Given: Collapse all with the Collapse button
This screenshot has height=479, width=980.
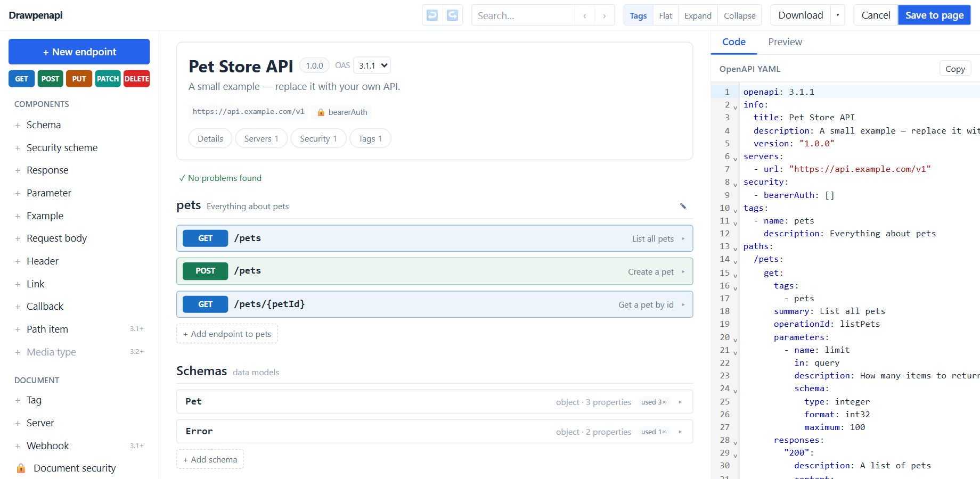Looking at the screenshot, I should pos(740,15).
